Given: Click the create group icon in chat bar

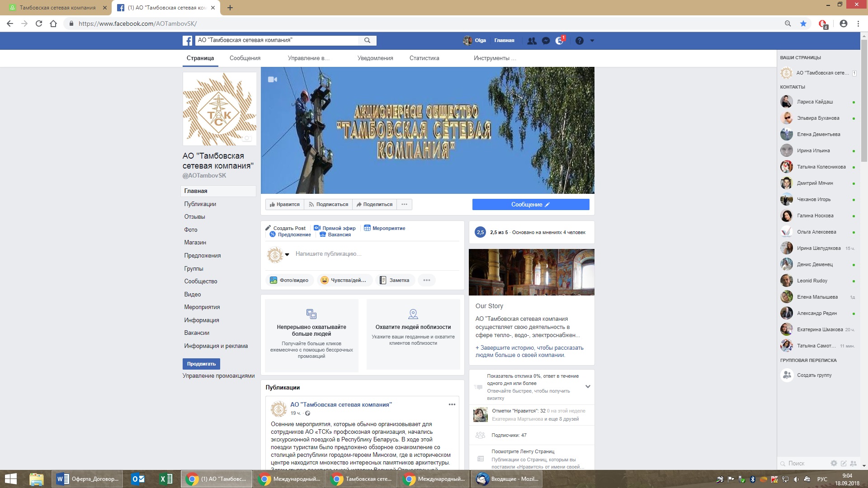Looking at the screenshot, I should coord(853,463).
